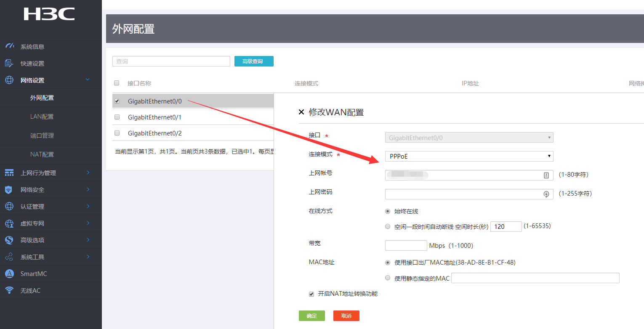Cancel with the red 取消 button
The height and width of the screenshot is (329, 644).
[346, 316]
